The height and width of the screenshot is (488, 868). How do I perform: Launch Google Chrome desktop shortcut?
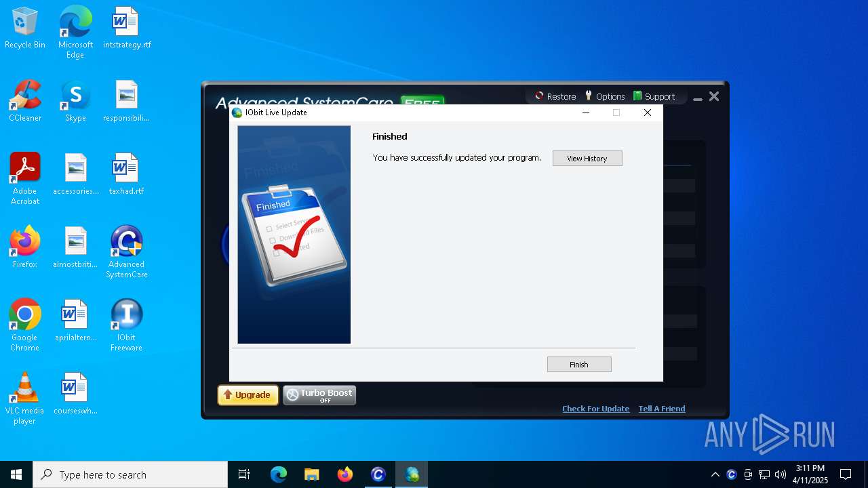25,325
